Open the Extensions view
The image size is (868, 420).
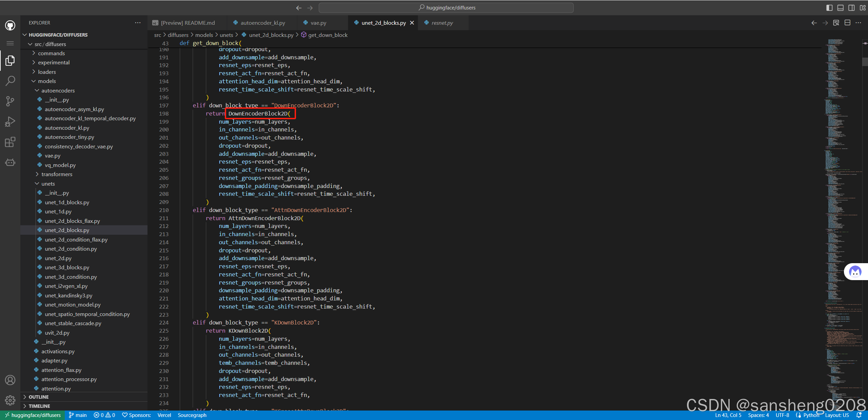(x=10, y=142)
